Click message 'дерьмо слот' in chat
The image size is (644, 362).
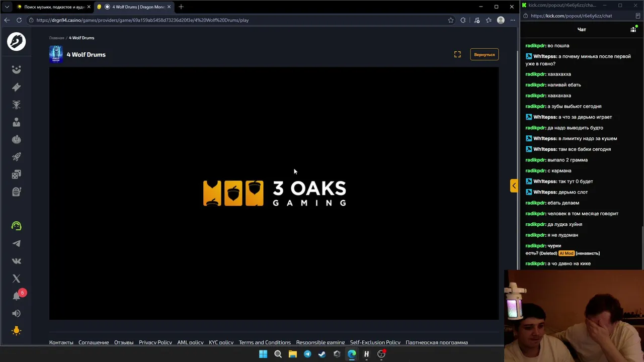pyautogui.click(x=573, y=192)
